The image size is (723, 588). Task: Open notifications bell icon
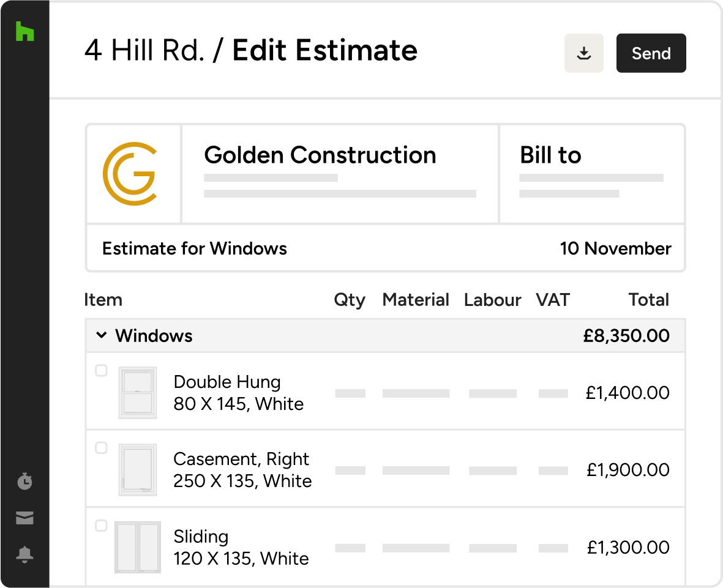[24, 554]
